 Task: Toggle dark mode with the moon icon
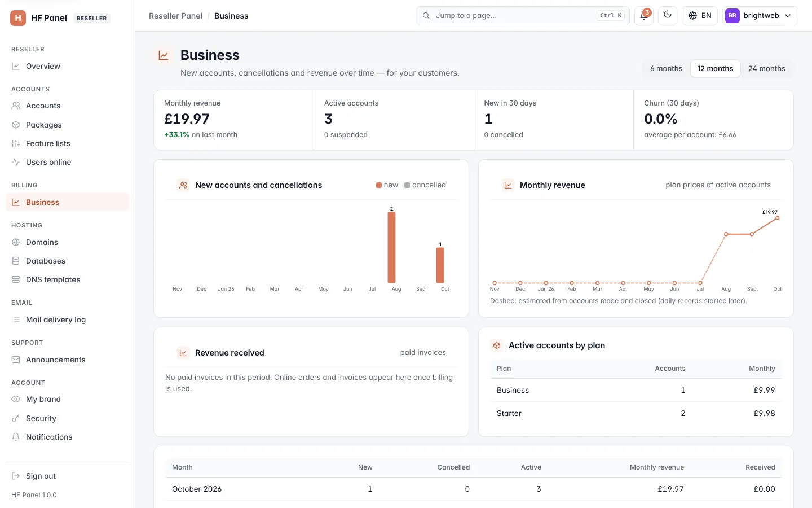pyautogui.click(x=668, y=15)
